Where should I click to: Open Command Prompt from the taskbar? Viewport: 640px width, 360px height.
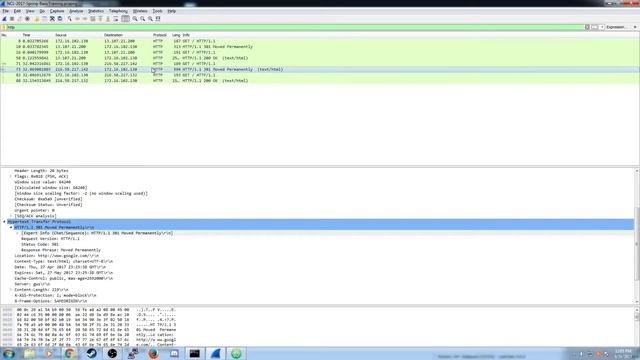click(195, 353)
